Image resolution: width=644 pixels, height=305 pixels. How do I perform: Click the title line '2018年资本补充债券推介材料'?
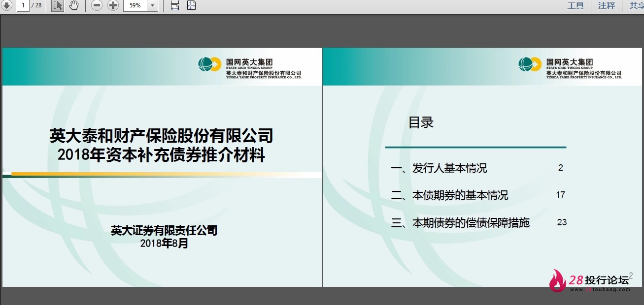[x=161, y=155]
